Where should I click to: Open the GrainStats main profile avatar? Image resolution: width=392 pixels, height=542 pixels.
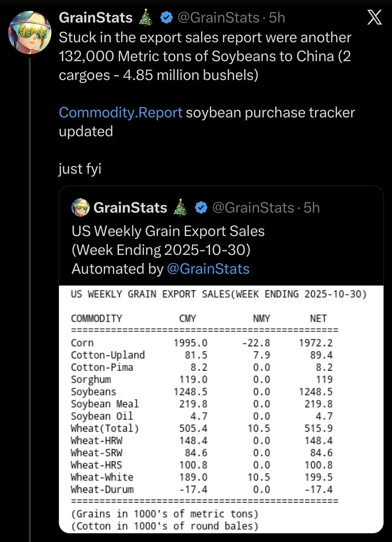point(30,33)
